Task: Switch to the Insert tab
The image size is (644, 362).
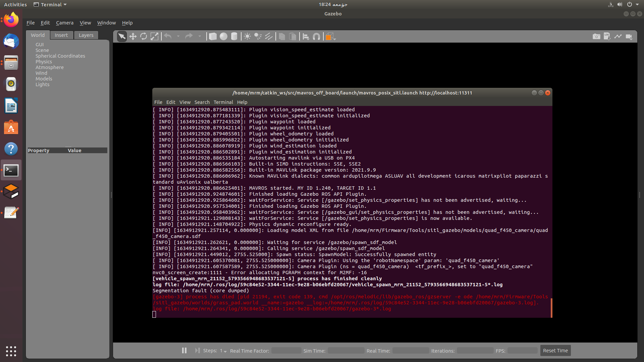Action: [x=61, y=35]
